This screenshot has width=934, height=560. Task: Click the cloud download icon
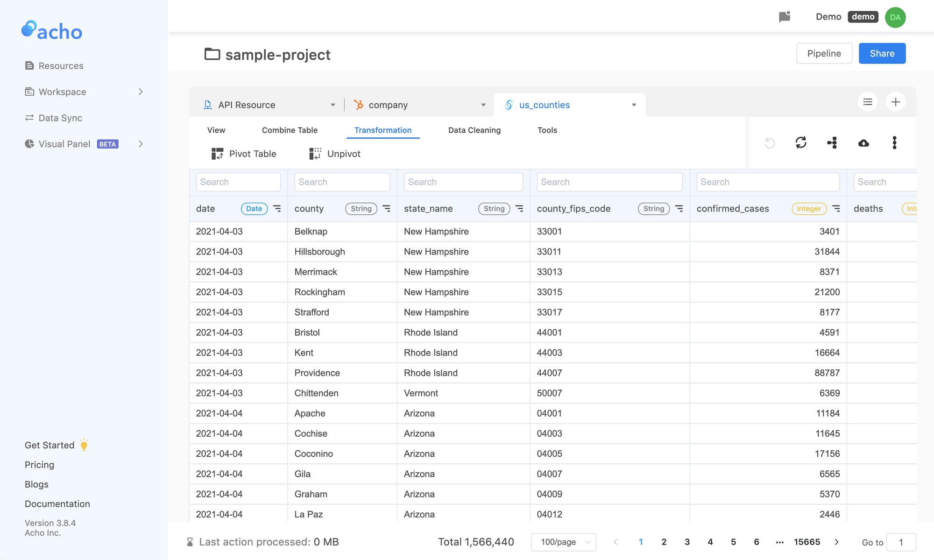[863, 143]
